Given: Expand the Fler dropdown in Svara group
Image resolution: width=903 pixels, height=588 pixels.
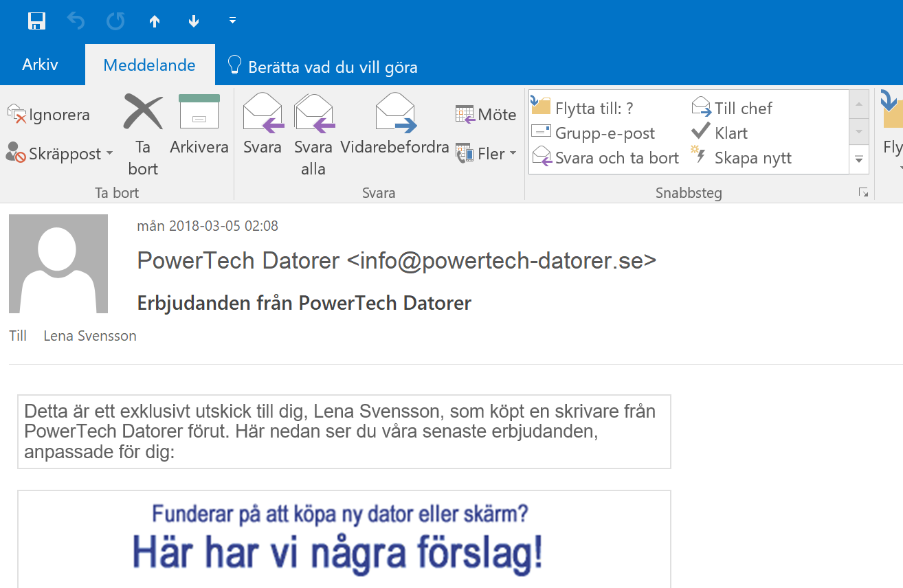Looking at the screenshot, I should point(486,154).
